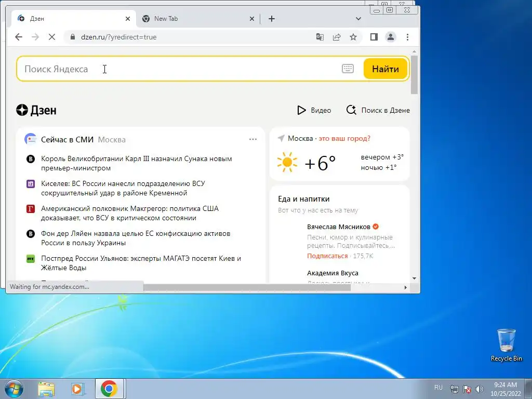Open the translate page icon in address bar
The image size is (532, 399).
320,37
